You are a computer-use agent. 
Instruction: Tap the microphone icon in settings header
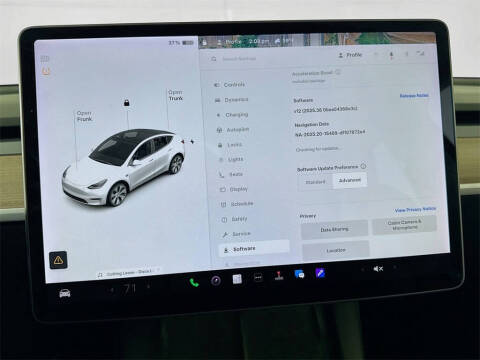(391, 54)
